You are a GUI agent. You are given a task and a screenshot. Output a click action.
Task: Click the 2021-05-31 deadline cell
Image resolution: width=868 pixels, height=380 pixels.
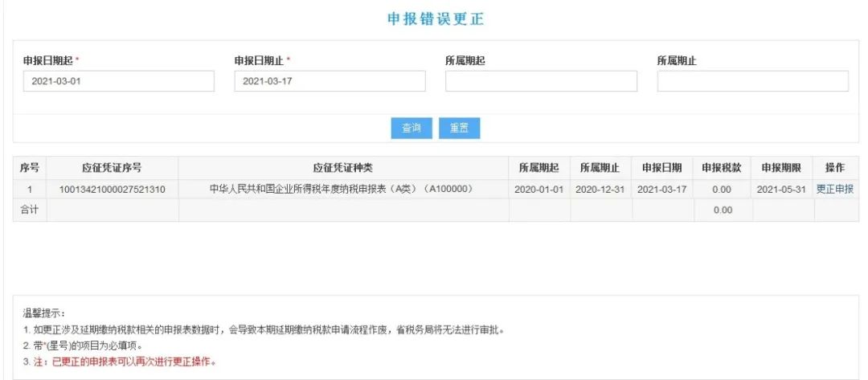pos(782,190)
